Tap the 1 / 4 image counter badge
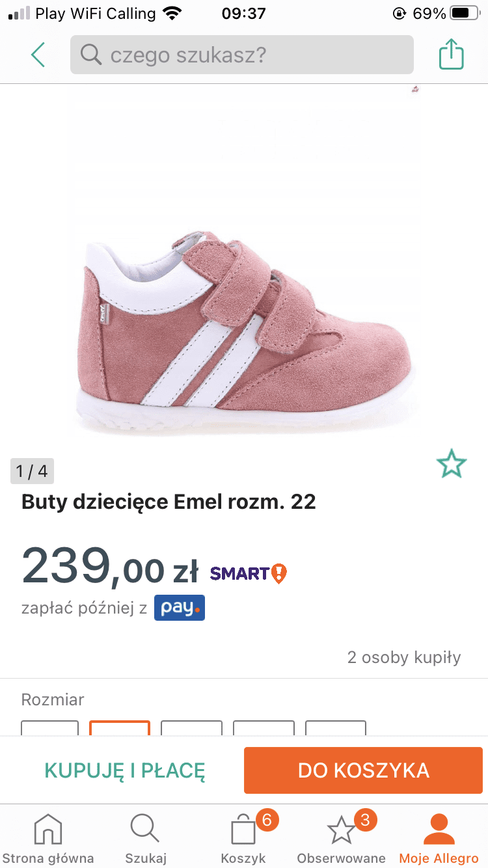The width and height of the screenshot is (488, 868). tap(32, 471)
